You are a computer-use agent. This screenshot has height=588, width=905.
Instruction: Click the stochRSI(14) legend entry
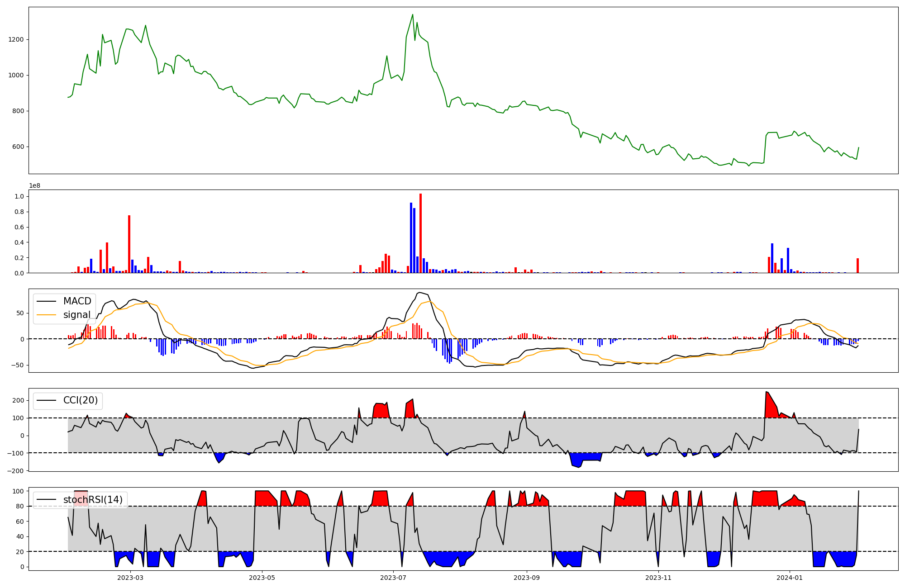coord(93,500)
